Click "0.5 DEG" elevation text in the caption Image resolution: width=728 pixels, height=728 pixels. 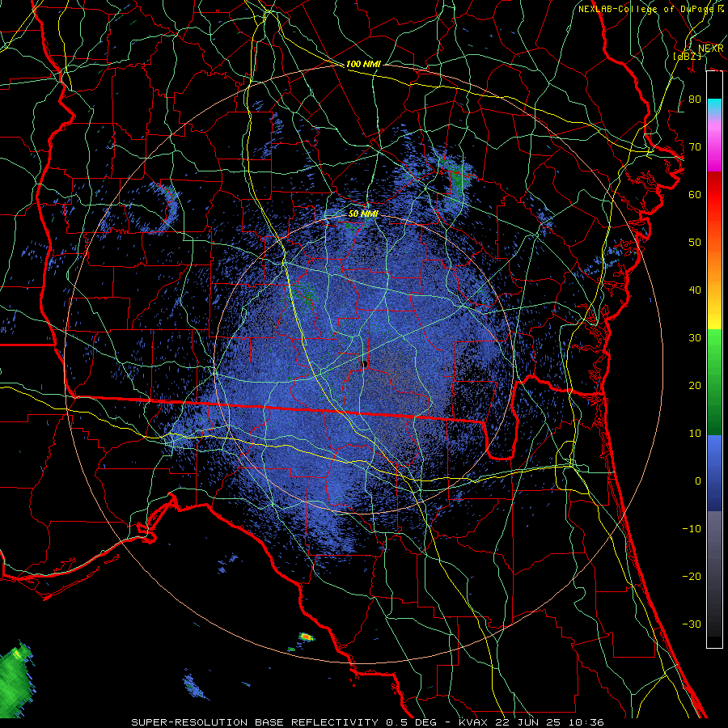(x=411, y=722)
